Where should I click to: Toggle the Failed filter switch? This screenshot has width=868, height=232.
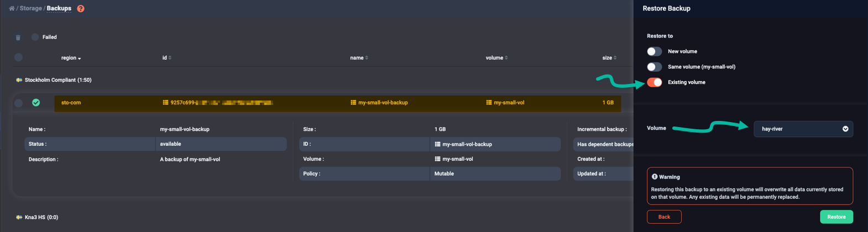pos(35,37)
